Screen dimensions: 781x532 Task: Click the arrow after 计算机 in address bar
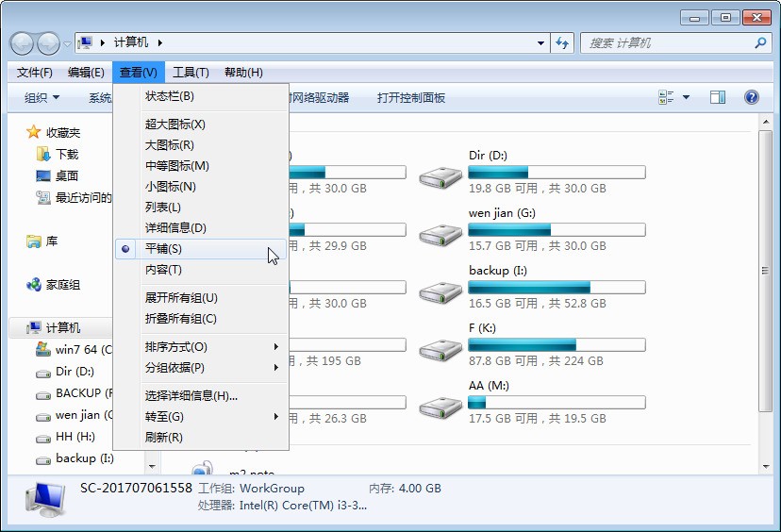(160, 42)
